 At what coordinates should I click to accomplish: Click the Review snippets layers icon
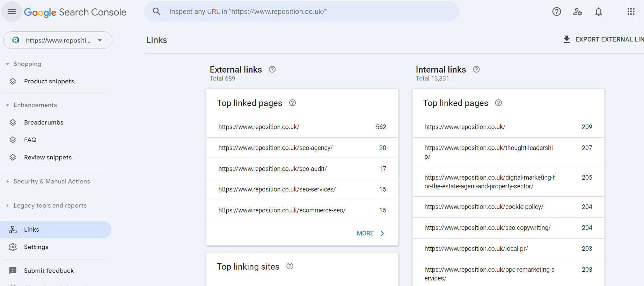click(x=13, y=157)
